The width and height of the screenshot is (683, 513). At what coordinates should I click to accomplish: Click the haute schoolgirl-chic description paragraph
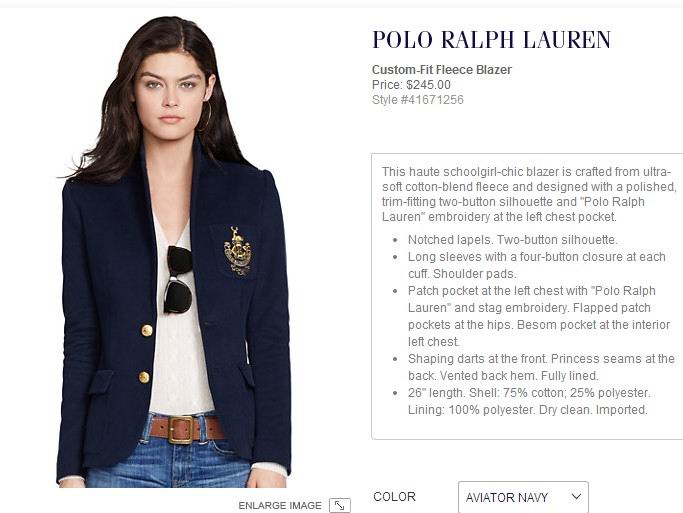[x=529, y=194]
